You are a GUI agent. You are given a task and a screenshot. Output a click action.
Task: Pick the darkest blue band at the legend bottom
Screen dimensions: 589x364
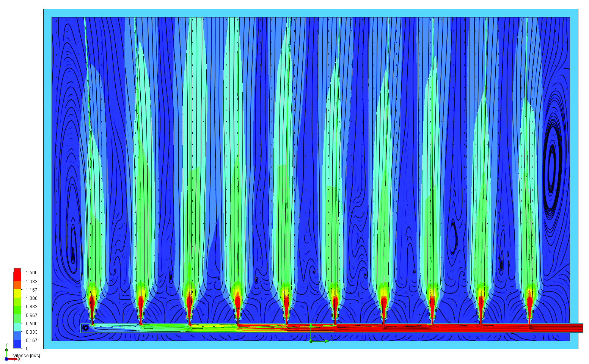[17, 344]
